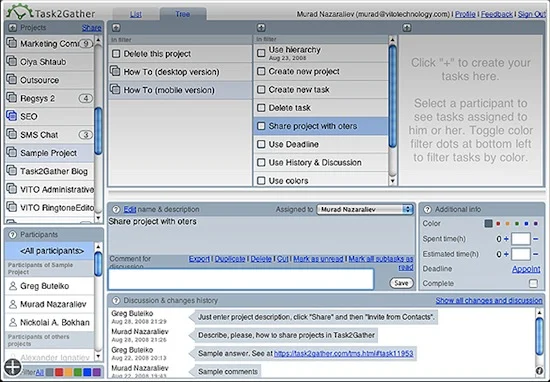
Task: Open the Feedback link
Action: click(496, 14)
